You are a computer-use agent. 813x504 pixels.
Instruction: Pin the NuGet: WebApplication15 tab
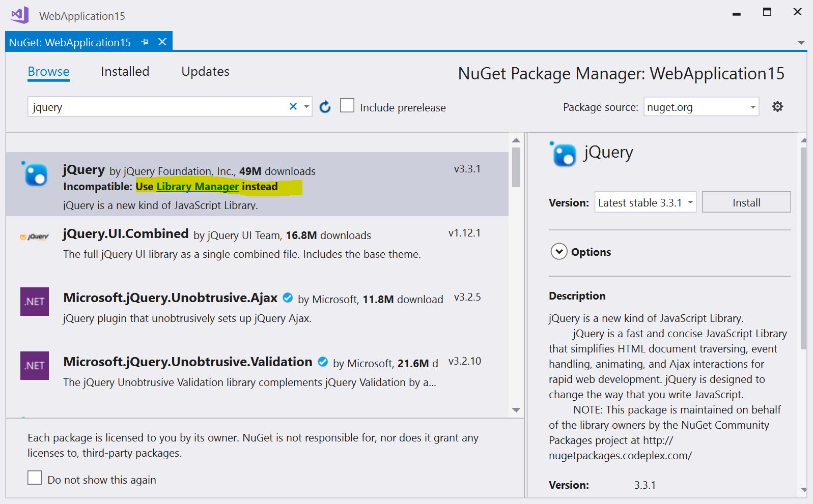[x=145, y=42]
